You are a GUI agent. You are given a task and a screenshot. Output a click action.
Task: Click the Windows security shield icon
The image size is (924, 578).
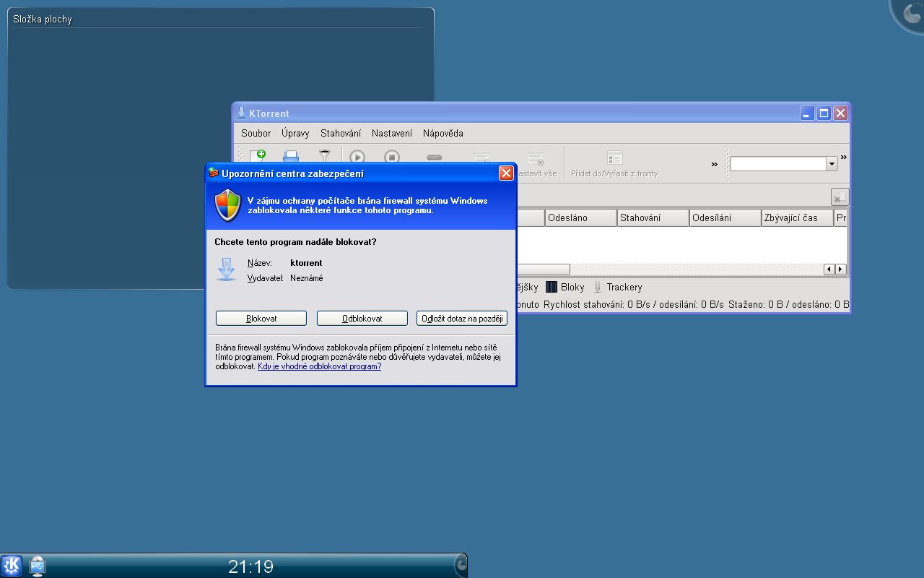click(x=228, y=205)
